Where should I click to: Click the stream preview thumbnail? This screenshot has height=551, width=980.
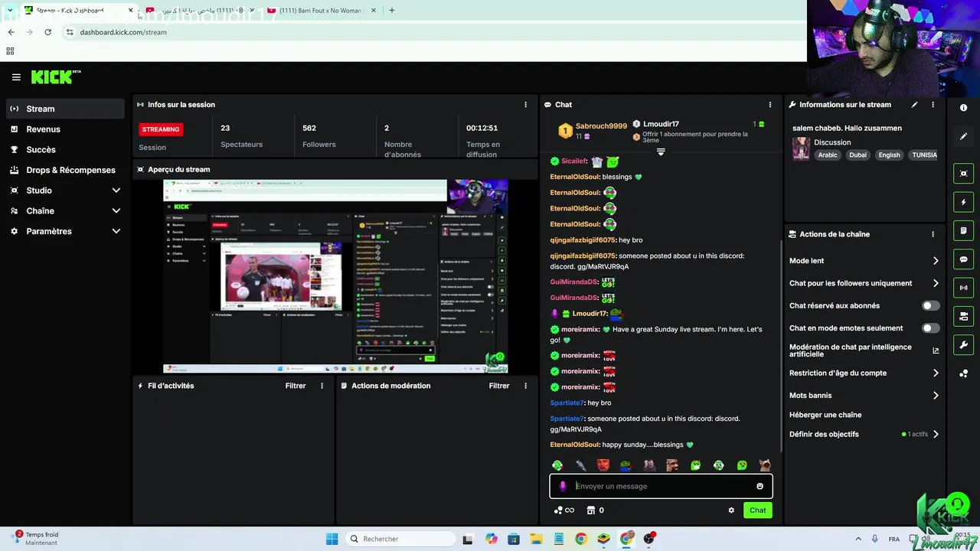tap(335, 276)
